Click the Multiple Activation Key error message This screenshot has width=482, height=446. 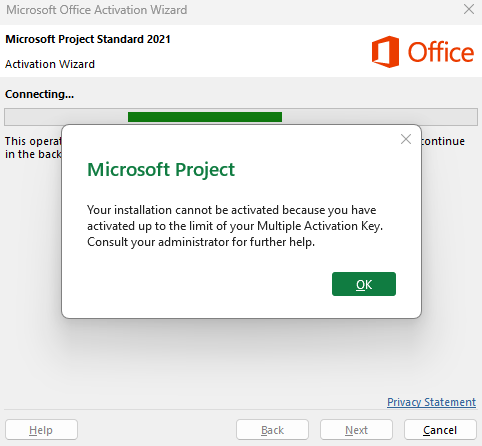pyautogui.click(x=235, y=226)
